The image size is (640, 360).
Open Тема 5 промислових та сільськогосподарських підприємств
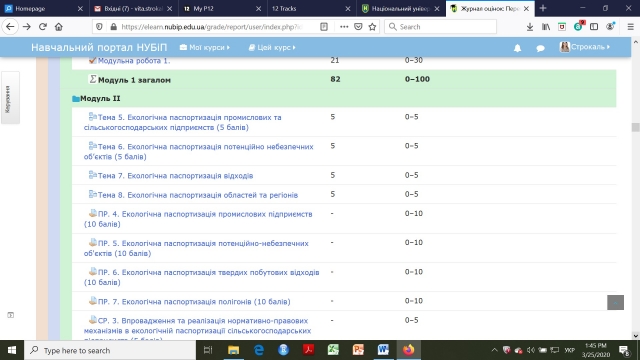point(182,122)
